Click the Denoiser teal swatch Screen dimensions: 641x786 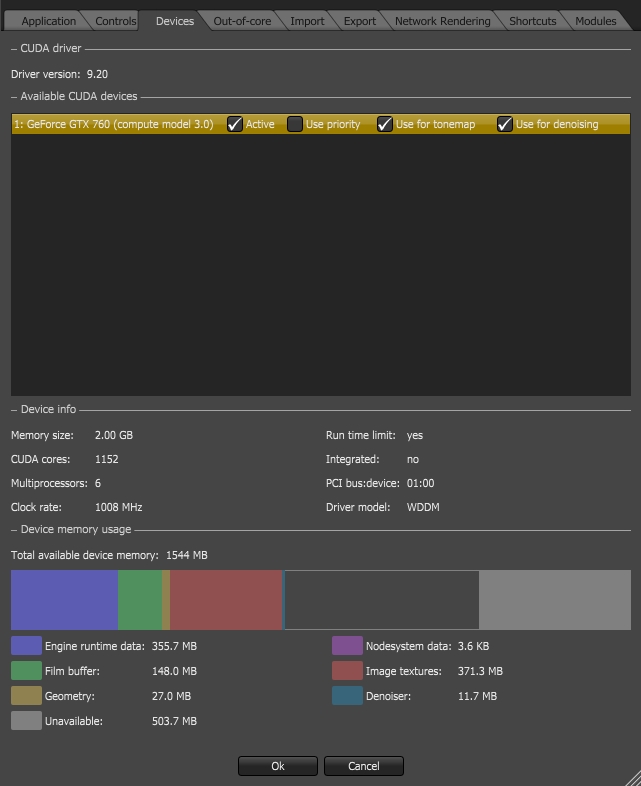[x=347, y=696]
